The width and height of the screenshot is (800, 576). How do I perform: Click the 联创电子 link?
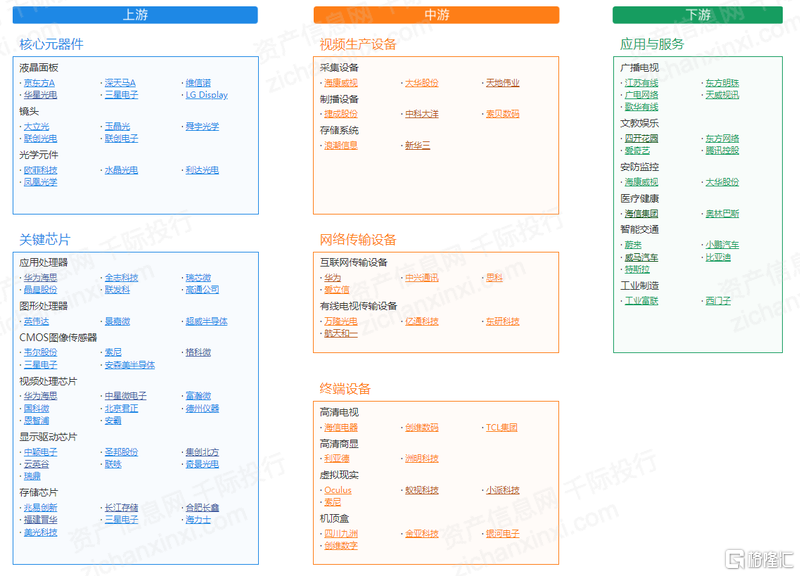[121, 138]
